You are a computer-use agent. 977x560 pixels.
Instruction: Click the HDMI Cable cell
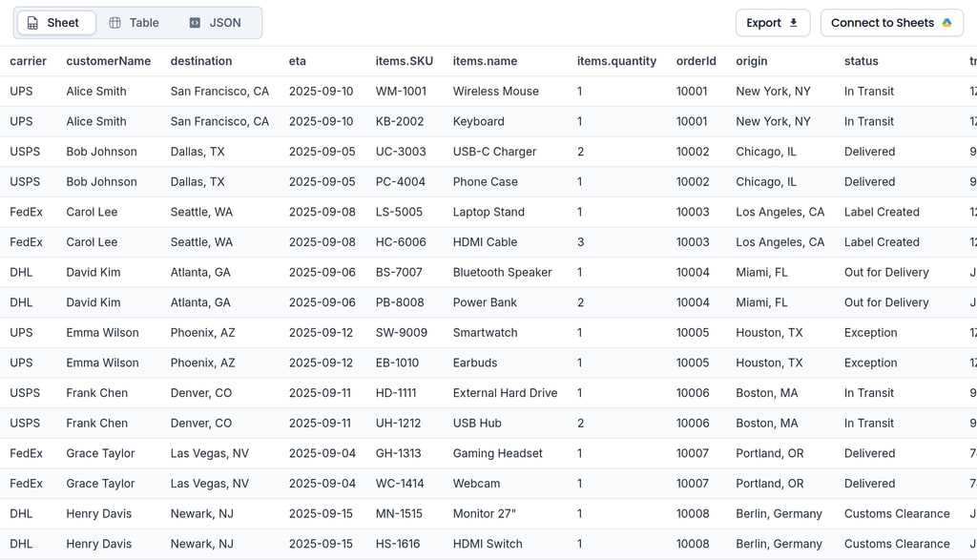click(485, 242)
